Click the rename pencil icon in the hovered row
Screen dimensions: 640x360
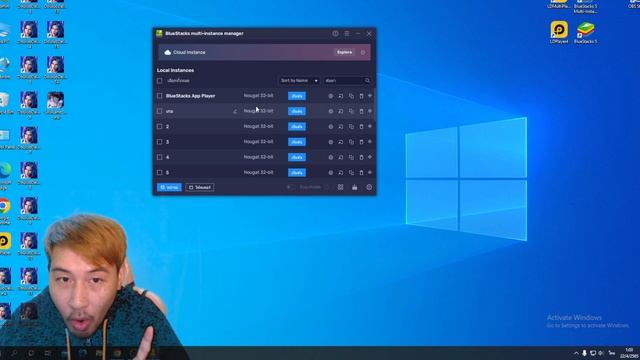click(235, 111)
